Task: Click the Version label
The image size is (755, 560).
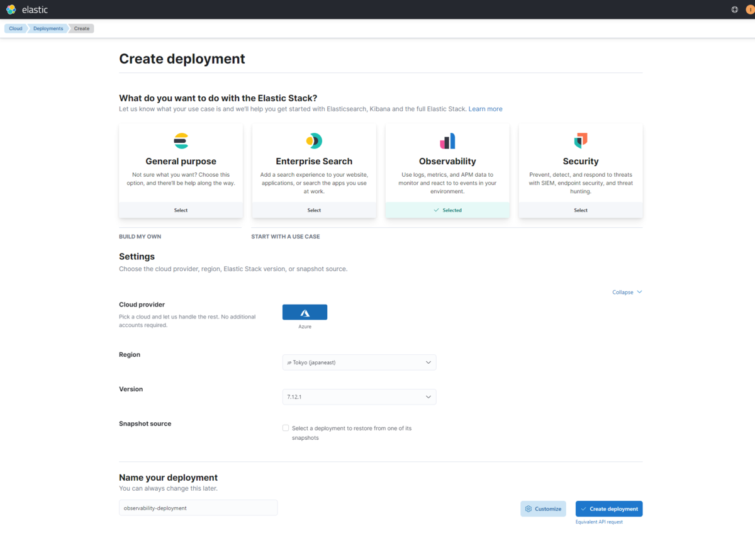Action: tap(131, 389)
